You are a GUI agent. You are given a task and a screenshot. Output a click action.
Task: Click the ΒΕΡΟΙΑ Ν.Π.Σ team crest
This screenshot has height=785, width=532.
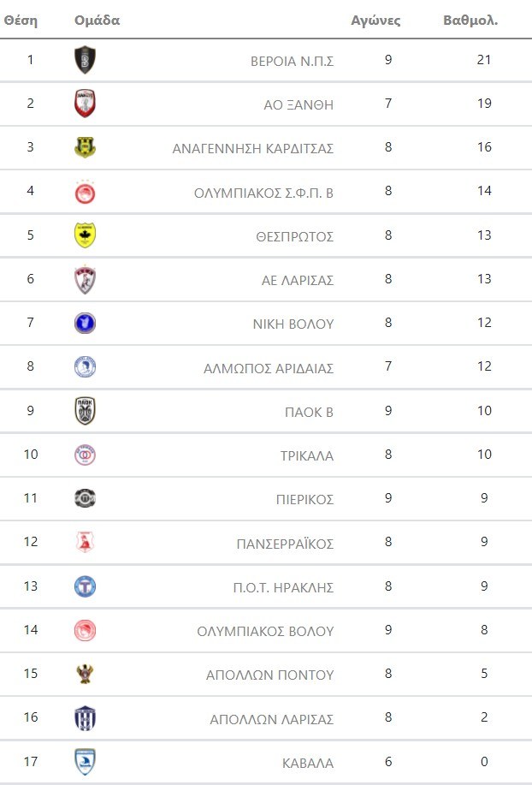tap(85, 60)
